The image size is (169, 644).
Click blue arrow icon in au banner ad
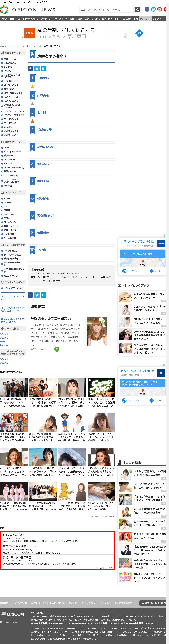pyautogui.click(x=139, y=33)
